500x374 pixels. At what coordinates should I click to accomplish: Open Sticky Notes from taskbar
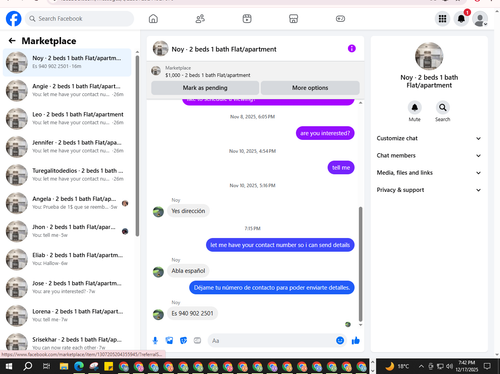point(109,366)
